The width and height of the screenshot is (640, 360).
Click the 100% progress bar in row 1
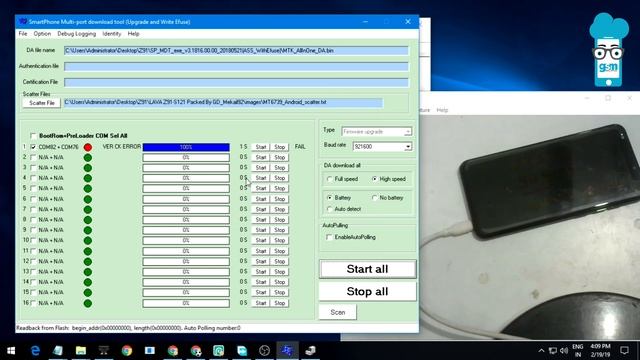(186, 147)
